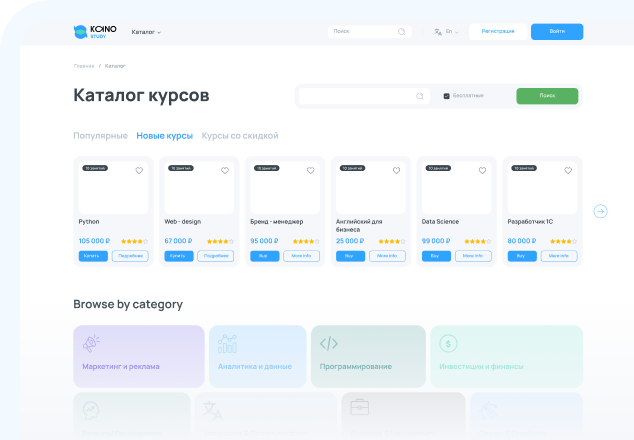
Task: Add the Python course to favorites
Action: coord(139,171)
